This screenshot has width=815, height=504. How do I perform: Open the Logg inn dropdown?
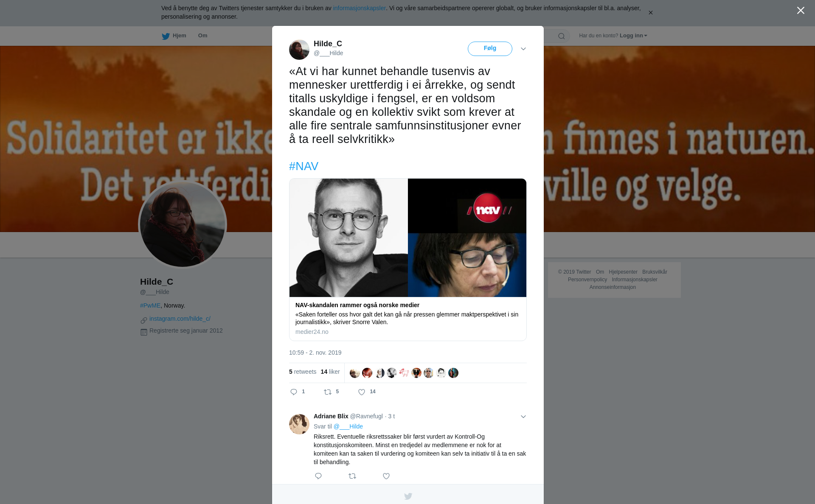click(x=633, y=36)
